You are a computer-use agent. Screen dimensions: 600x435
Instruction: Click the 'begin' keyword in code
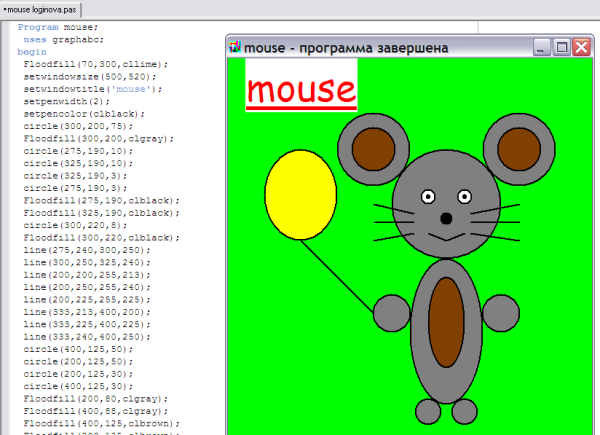tap(32, 51)
